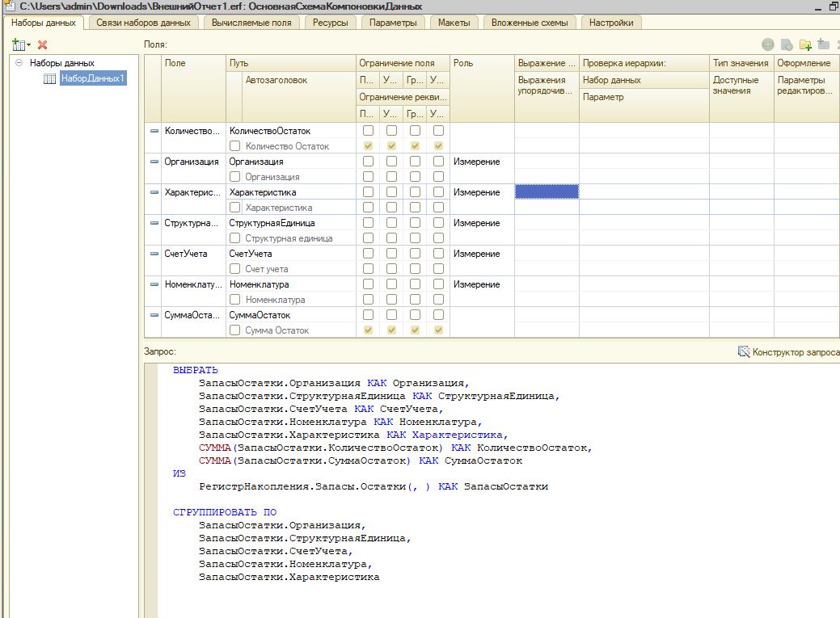This screenshot has height=618, width=840.
Task: Click the window restore icon in title bar
Action: 833,7
